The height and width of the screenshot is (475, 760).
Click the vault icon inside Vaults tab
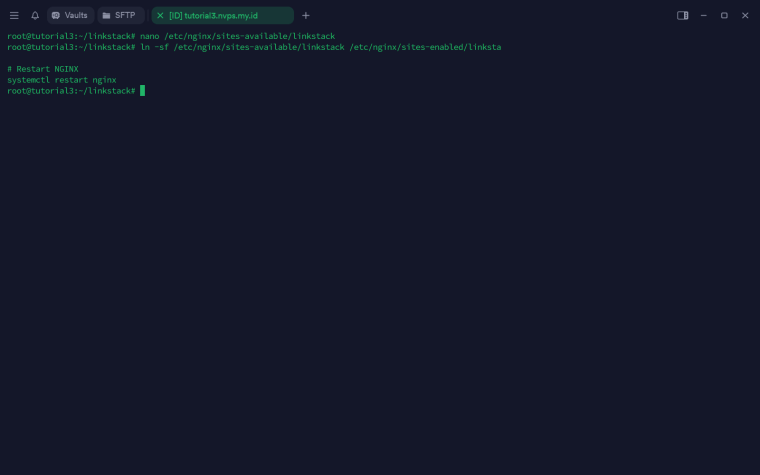point(56,16)
